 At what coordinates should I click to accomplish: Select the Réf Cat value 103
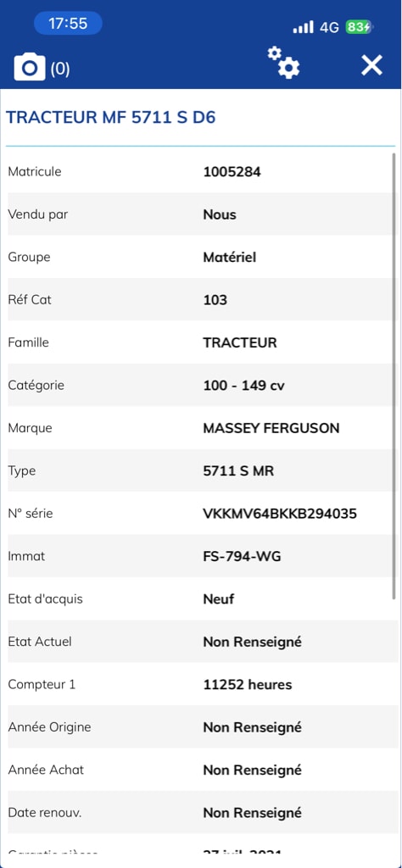(x=215, y=300)
